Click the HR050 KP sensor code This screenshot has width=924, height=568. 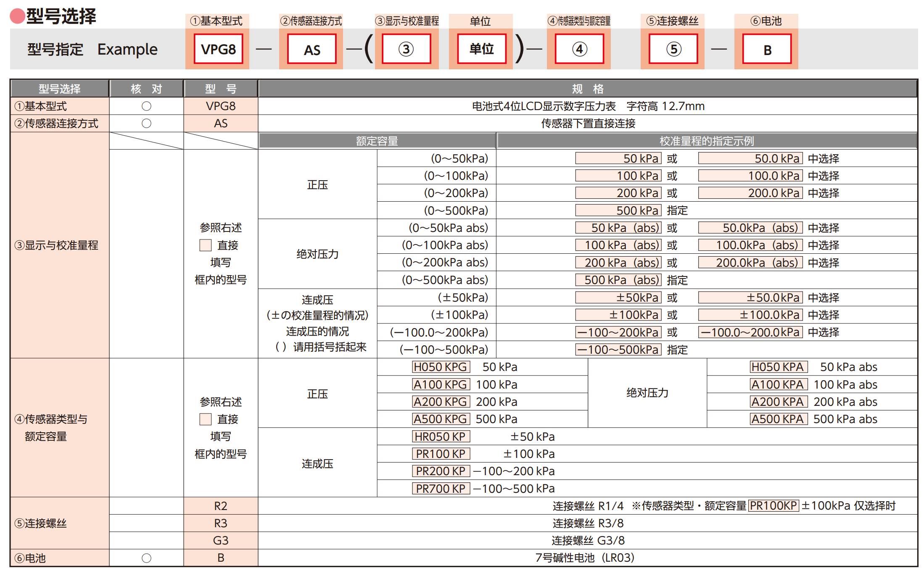[441, 437]
